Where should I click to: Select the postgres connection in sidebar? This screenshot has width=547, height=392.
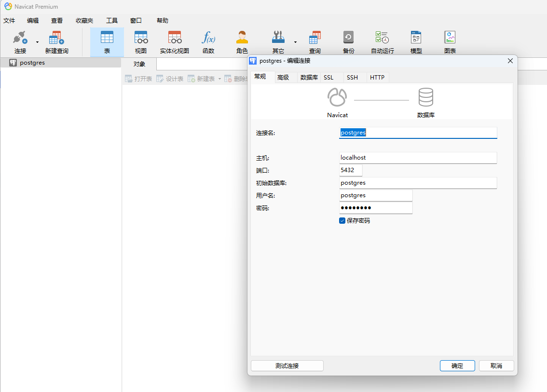(x=32, y=63)
